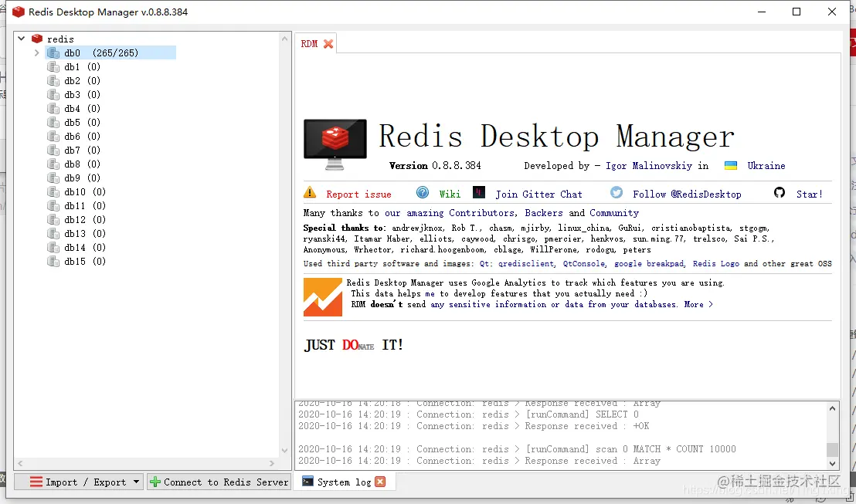Screen dimensions: 856x504
Task: Click the Redis monitor logo image
Action: pyautogui.click(x=335, y=144)
